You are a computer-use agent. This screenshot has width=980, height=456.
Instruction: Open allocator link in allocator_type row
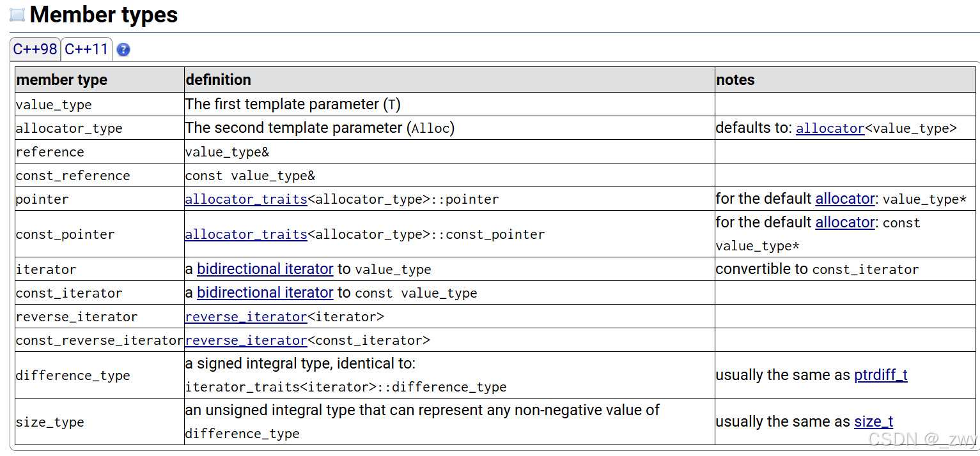click(830, 128)
